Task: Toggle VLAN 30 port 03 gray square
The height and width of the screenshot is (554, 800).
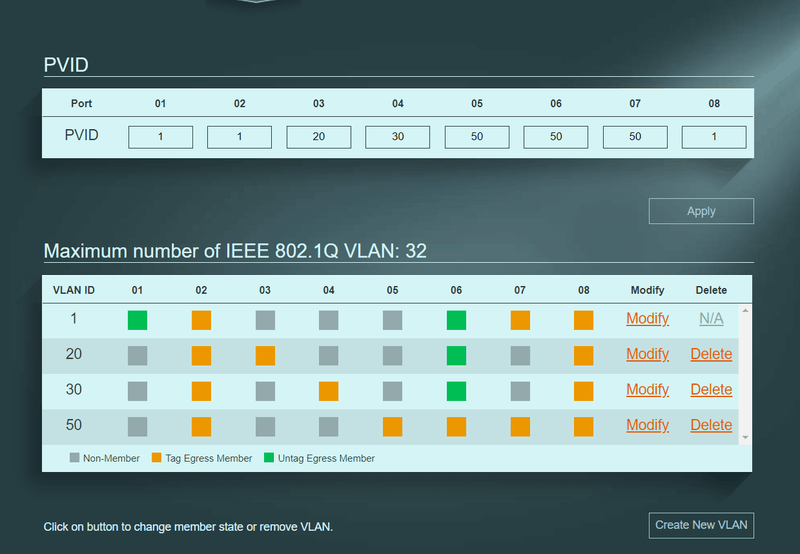Action: tap(265, 391)
